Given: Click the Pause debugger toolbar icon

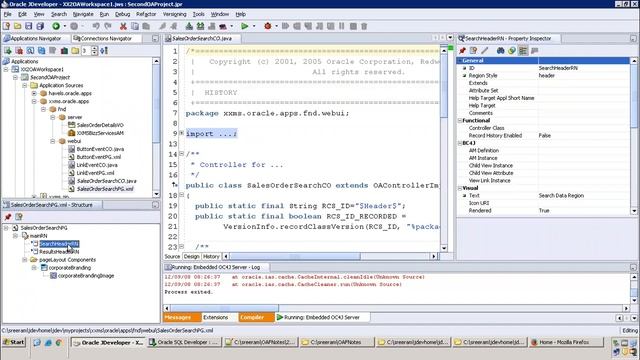Looking at the screenshot, I should point(342,26).
